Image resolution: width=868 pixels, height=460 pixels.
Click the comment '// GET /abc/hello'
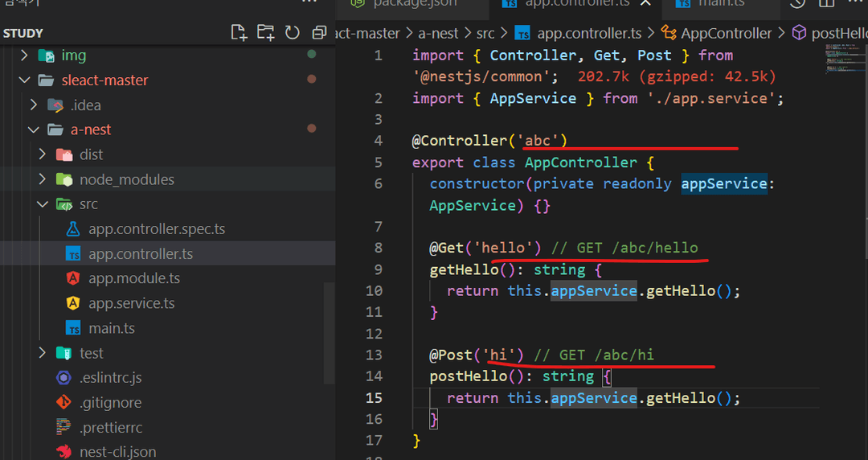point(624,248)
